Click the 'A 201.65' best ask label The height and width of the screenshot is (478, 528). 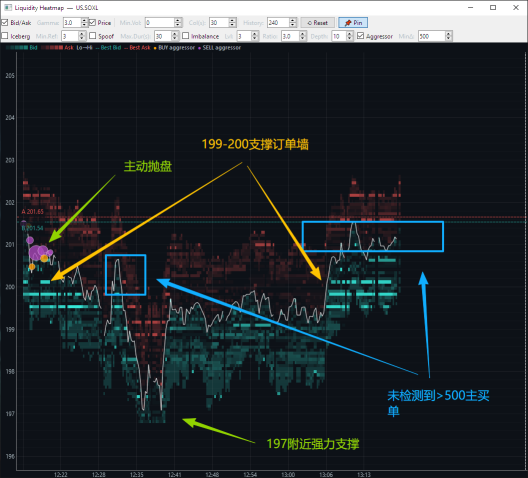point(32,211)
